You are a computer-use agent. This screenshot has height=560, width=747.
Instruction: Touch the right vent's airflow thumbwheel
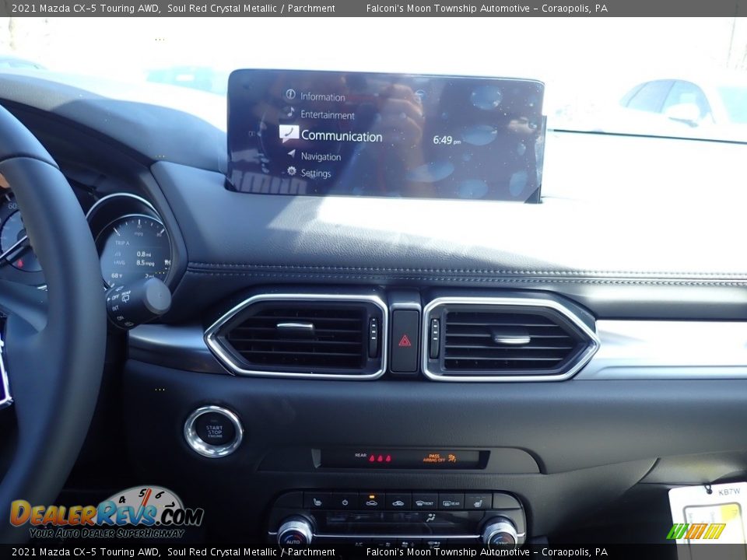point(434,338)
